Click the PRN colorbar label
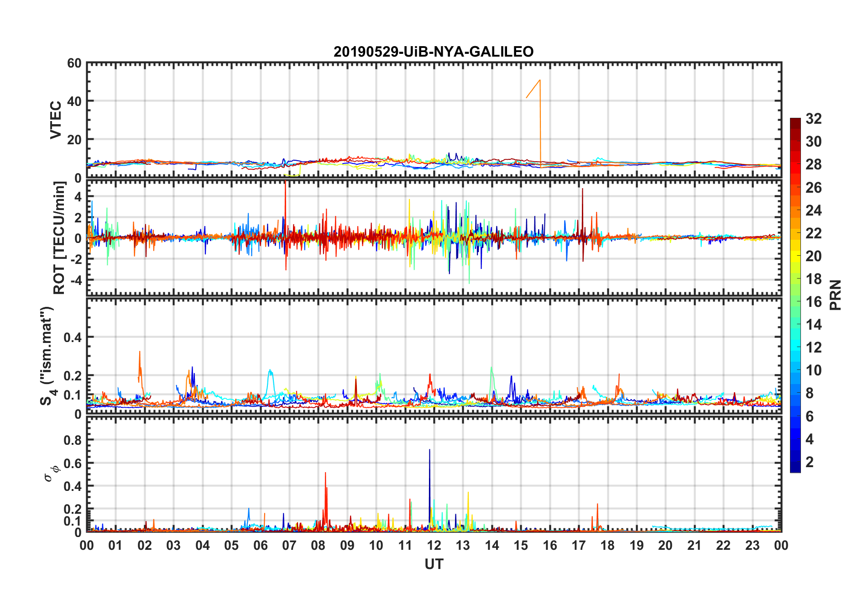 click(x=835, y=295)
